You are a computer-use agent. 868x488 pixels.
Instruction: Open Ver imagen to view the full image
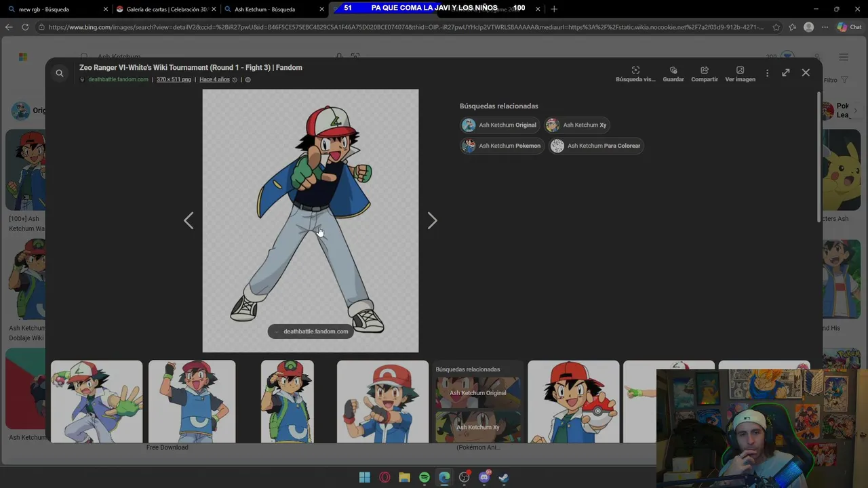(740, 75)
